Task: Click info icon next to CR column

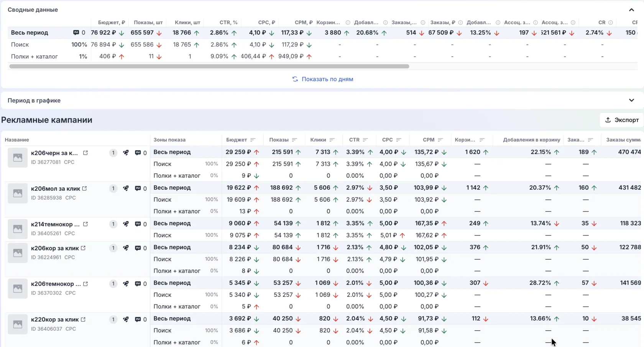Action: [x=611, y=23]
